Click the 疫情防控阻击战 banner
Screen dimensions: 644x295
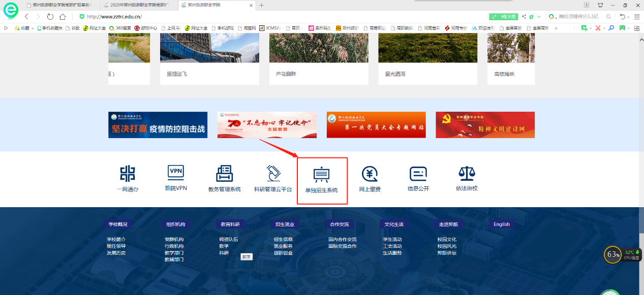pyautogui.click(x=158, y=125)
